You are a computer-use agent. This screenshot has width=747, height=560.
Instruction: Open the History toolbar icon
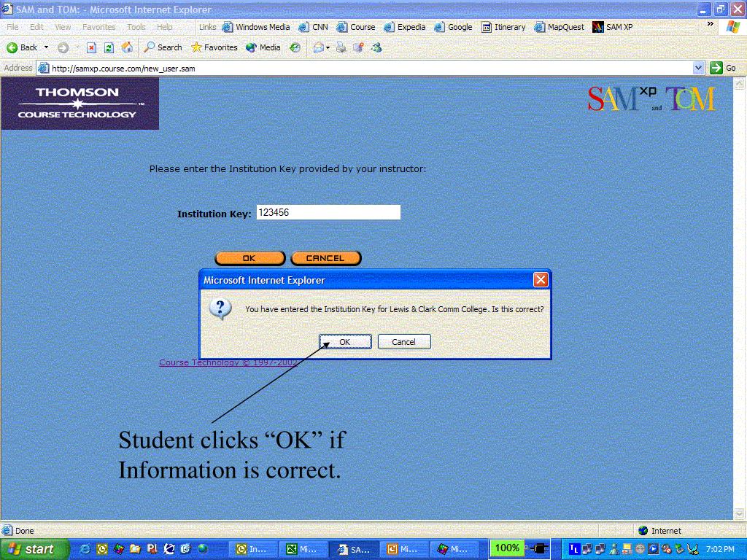(x=295, y=47)
